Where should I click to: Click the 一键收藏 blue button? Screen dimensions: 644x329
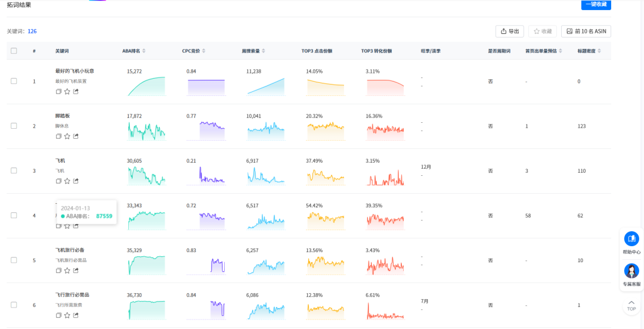(x=596, y=5)
